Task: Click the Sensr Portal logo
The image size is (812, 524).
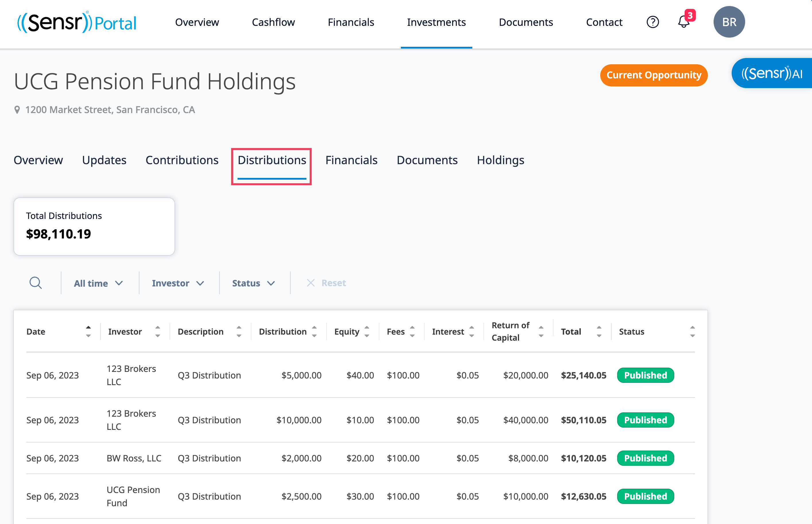Action: click(x=77, y=22)
